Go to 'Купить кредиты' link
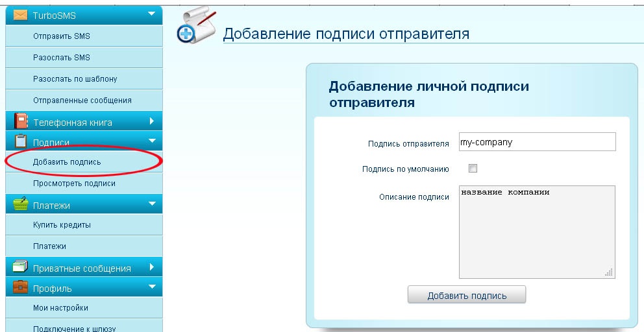 coord(62,225)
